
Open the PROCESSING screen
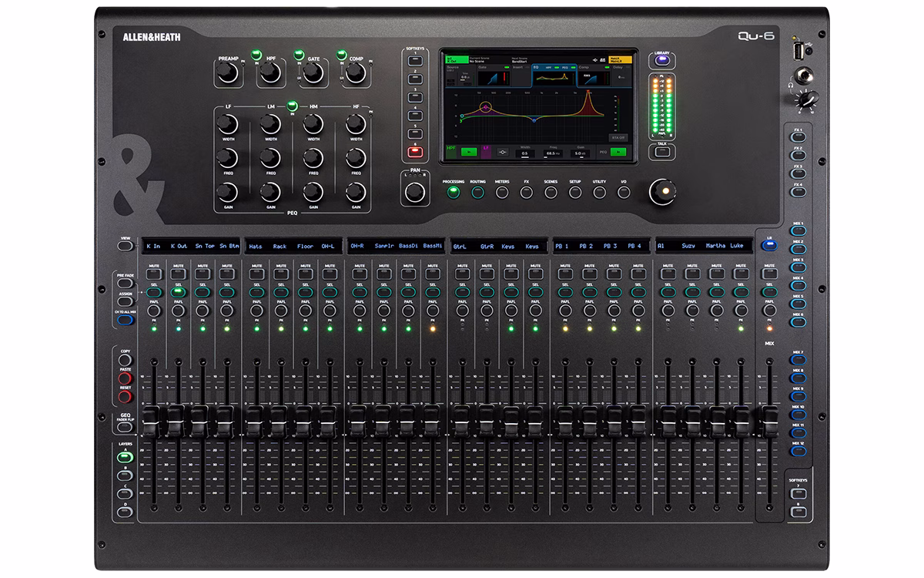tap(454, 192)
